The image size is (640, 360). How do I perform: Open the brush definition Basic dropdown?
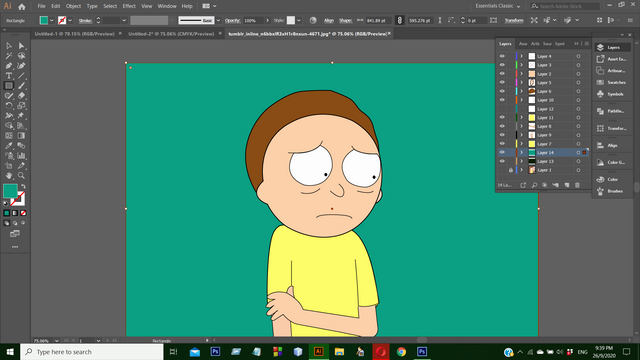pos(218,20)
